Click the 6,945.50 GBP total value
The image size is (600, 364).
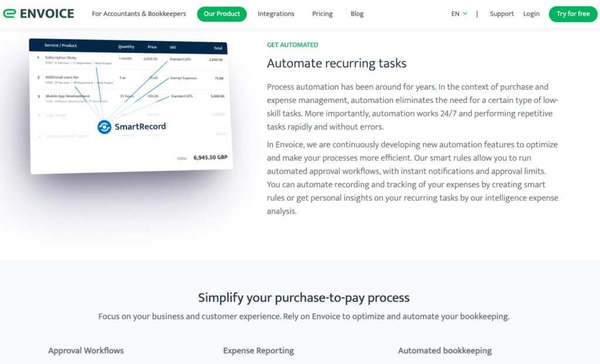(x=210, y=157)
